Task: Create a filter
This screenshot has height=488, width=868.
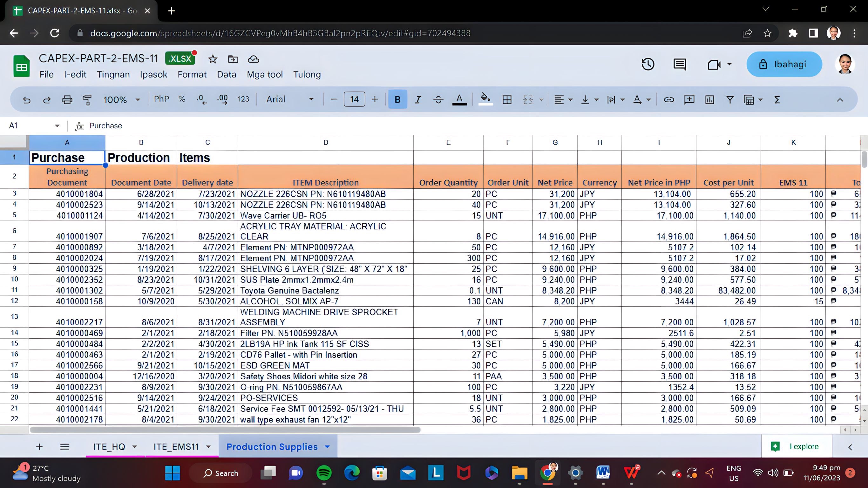Action: coord(730,99)
